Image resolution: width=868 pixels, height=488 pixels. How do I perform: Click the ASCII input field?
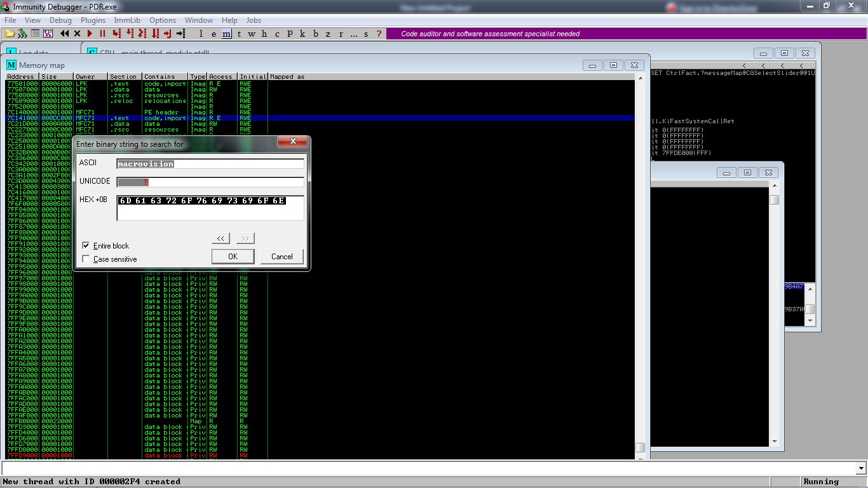(210, 164)
